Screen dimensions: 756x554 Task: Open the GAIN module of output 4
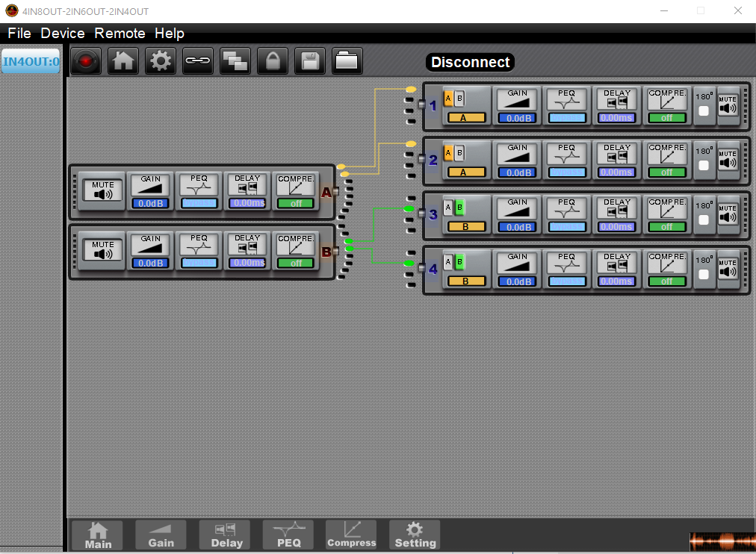point(518,269)
